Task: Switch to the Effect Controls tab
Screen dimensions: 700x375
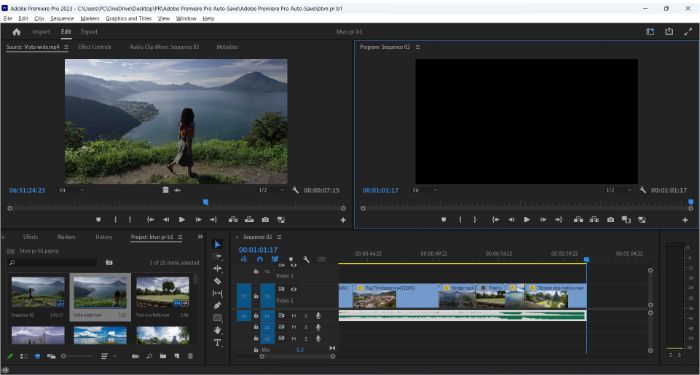Action: pos(95,47)
